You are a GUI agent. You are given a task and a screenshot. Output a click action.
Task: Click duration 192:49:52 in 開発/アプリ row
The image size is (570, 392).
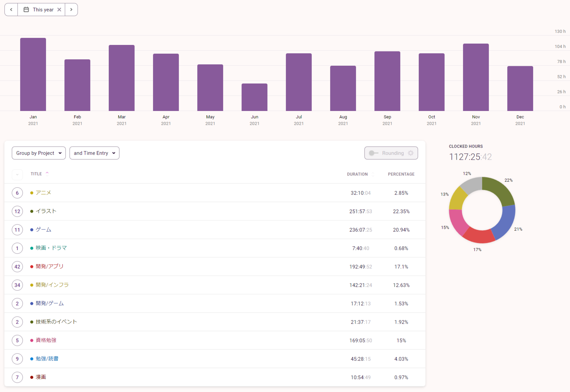361,267
